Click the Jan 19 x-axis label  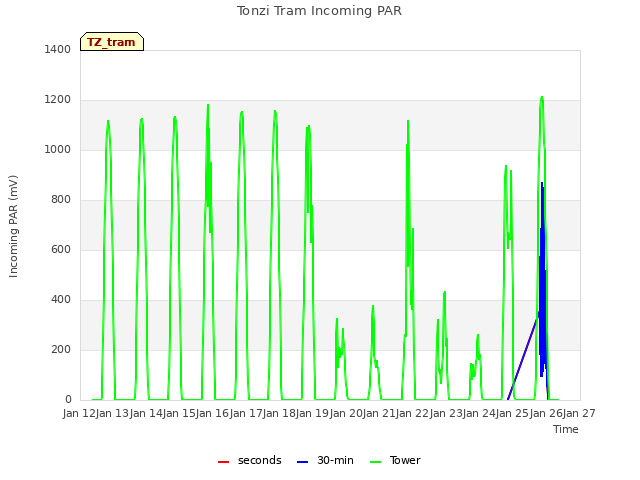pos(313,413)
